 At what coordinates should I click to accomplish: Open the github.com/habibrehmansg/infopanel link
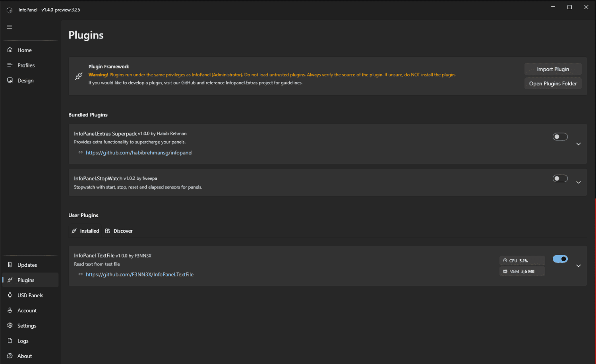(x=139, y=152)
